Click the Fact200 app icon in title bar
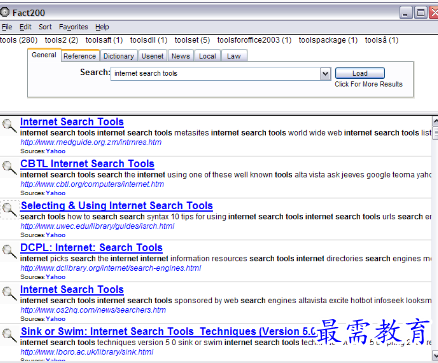 [x=5, y=12]
